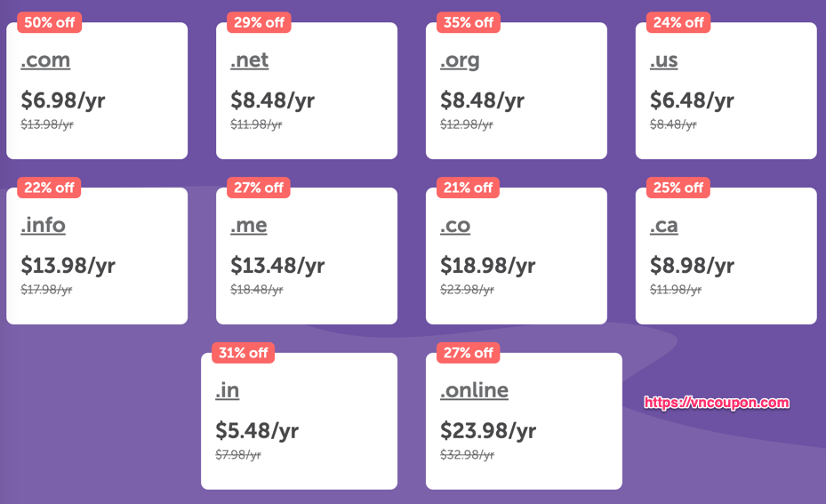Image resolution: width=826 pixels, height=504 pixels.
Task: Click the 31% off badge on .in
Action: [x=244, y=353]
